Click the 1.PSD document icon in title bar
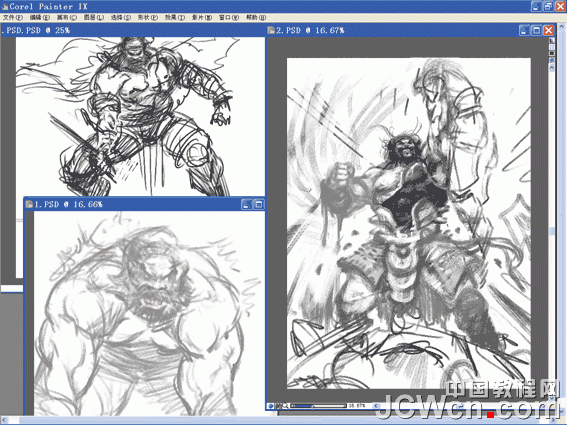The width and height of the screenshot is (567, 425). pyautogui.click(x=29, y=204)
